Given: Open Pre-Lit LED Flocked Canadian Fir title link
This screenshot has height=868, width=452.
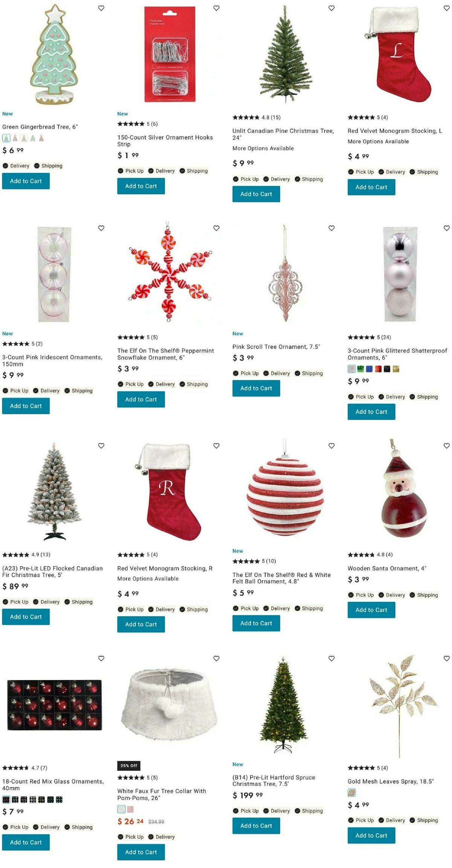Looking at the screenshot, I should point(52,572).
